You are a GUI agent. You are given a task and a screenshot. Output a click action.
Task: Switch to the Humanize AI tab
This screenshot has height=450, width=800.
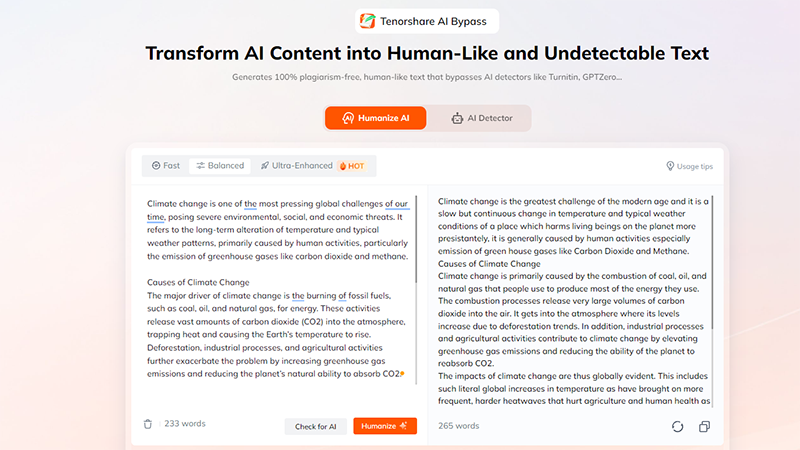point(375,118)
